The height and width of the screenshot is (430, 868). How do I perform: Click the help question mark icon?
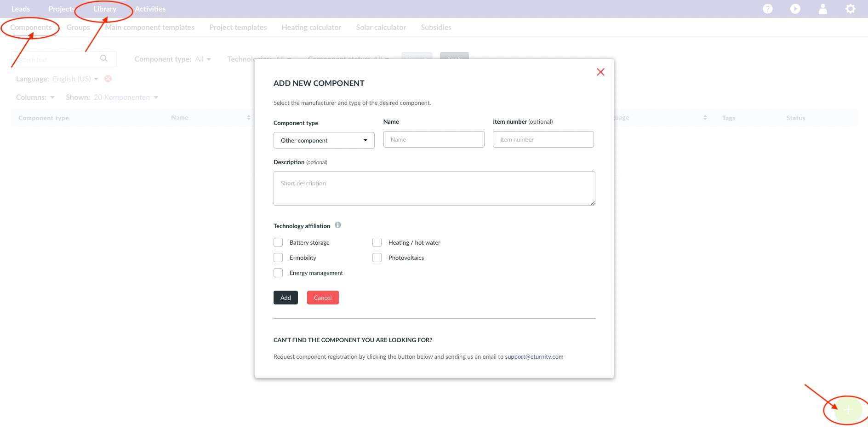click(767, 9)
